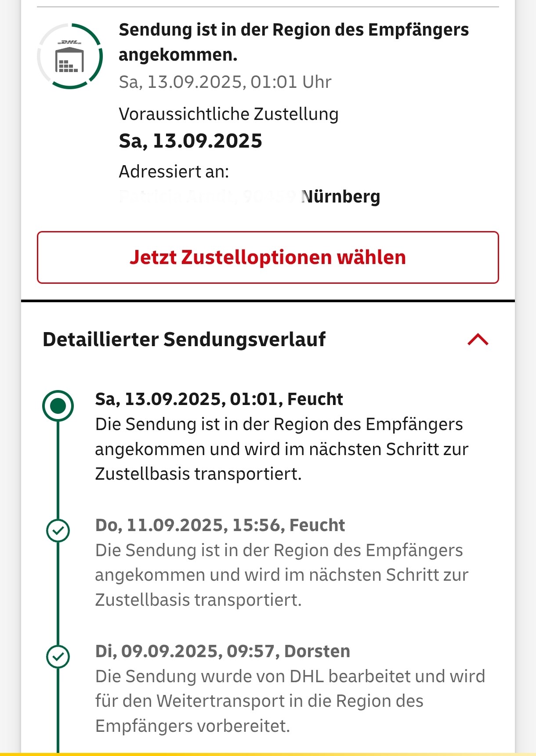
Task: Select the Do, 11.09.2025, 15:56, Feucht entry title
Action: [220, 525]
